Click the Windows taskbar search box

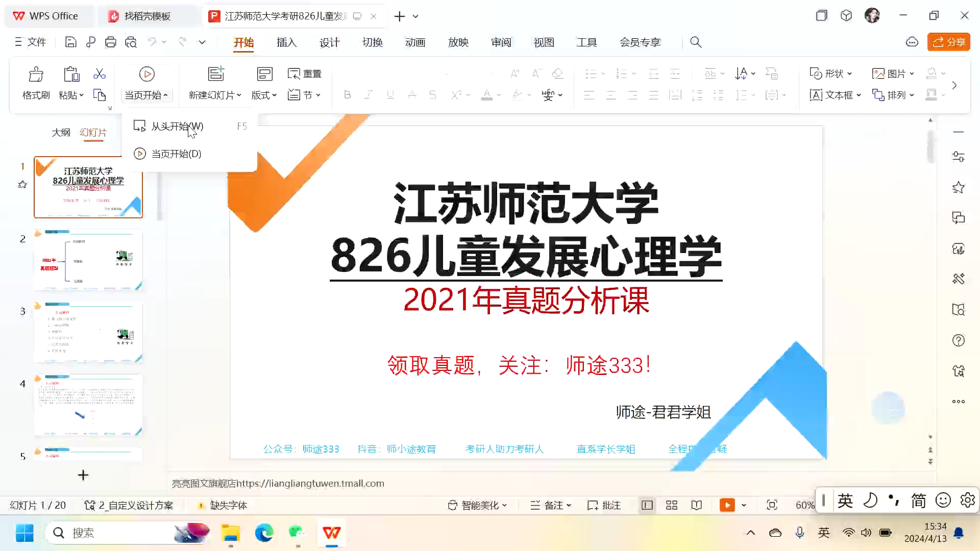(128, 533)
